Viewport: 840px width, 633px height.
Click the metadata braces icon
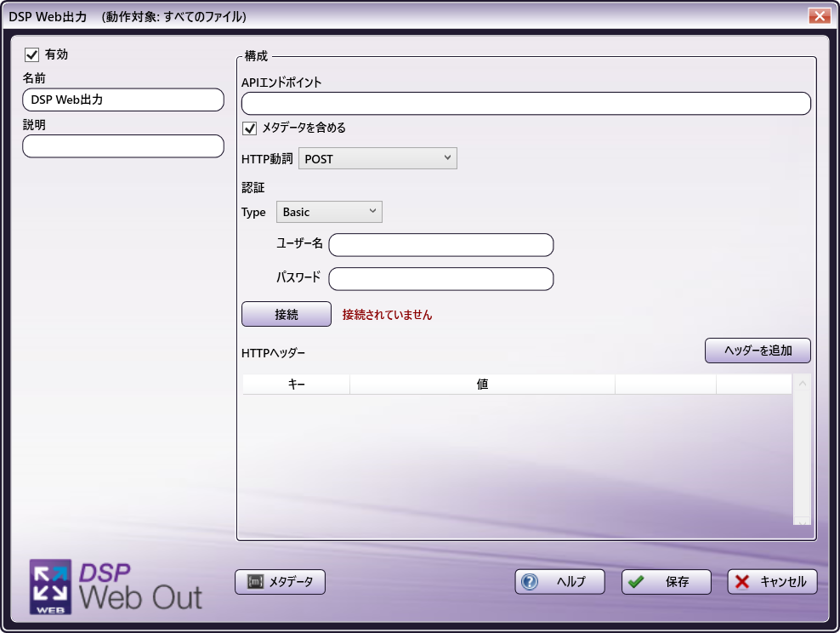[x=256, y=582]
